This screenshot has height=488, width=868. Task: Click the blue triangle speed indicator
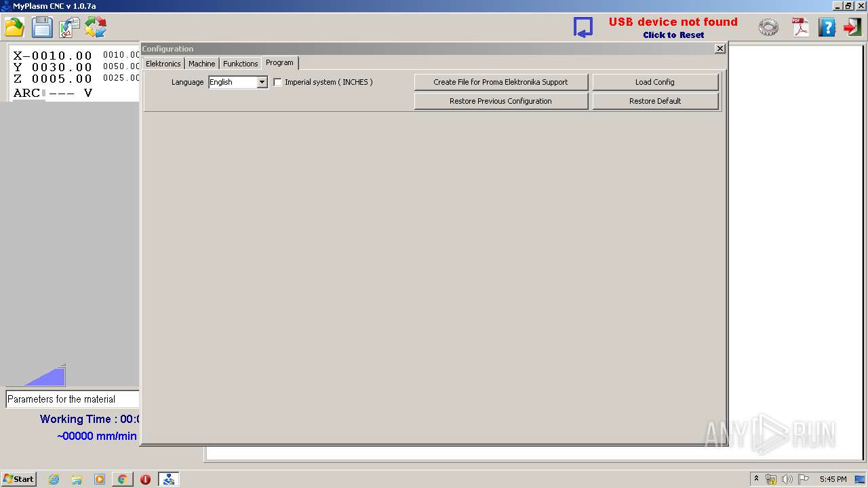(x=45, y=375)
